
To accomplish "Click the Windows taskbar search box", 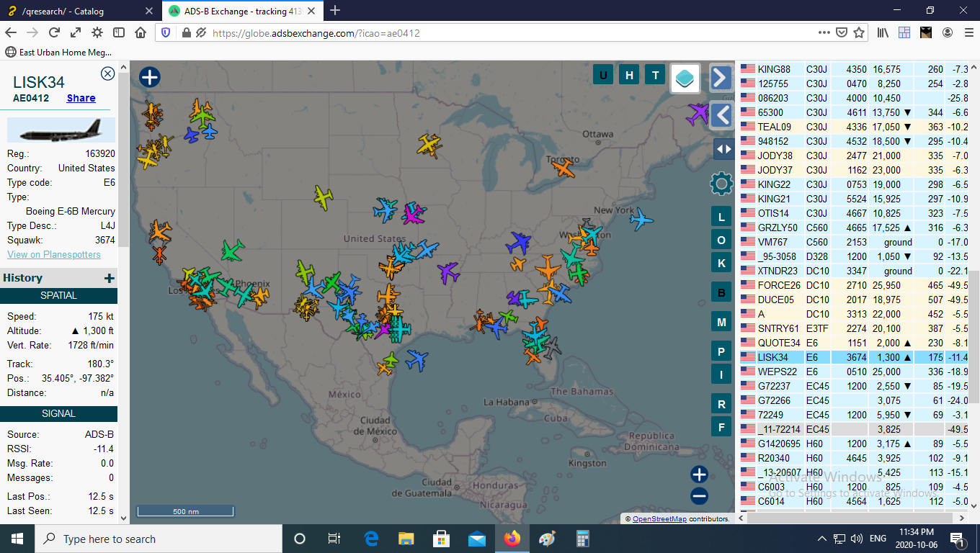I will [x=159, y=539].
